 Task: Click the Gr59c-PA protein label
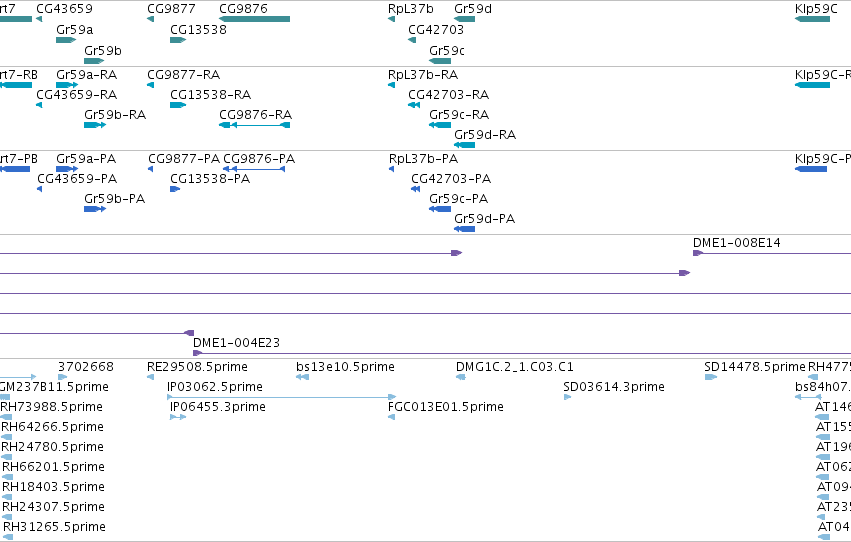459,199
